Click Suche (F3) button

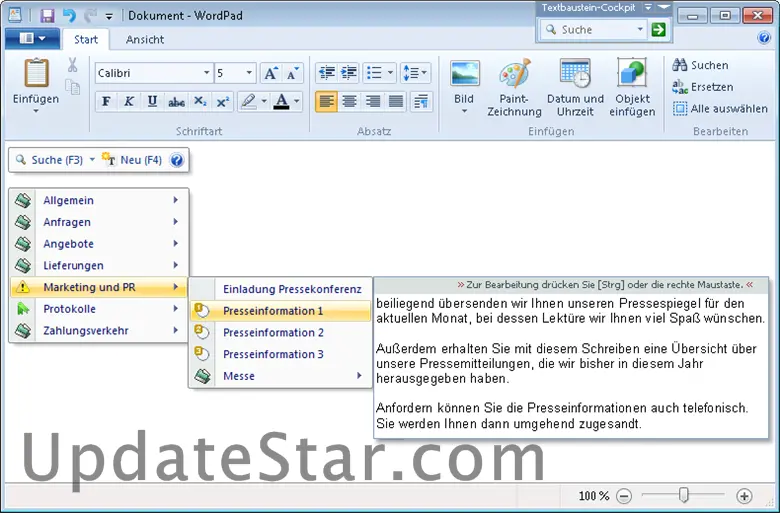click(x=49, y=160)
